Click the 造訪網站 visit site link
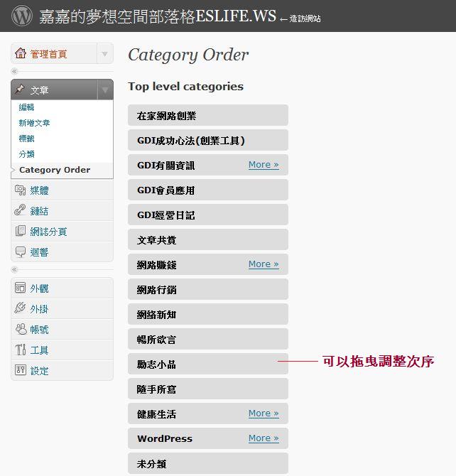This screenshot has width=456, height=476. pyautogui.click(x=305, y=18)
